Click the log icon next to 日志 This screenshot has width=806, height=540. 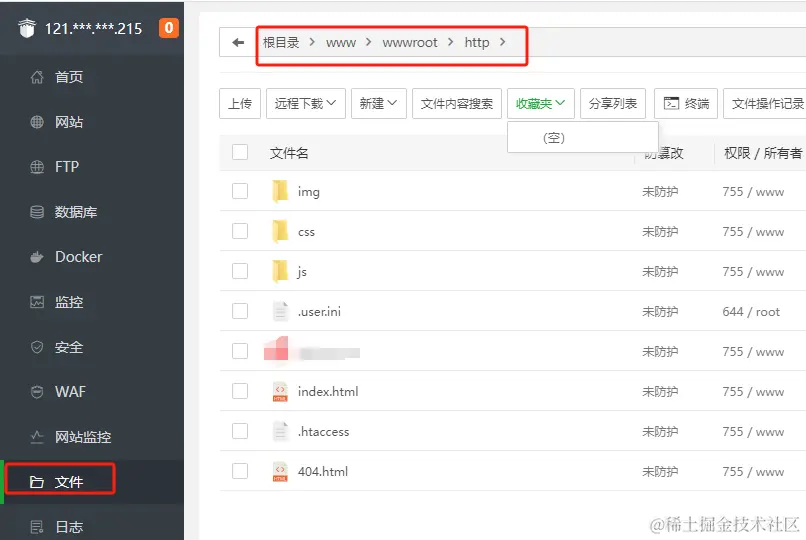coord(37,527)
